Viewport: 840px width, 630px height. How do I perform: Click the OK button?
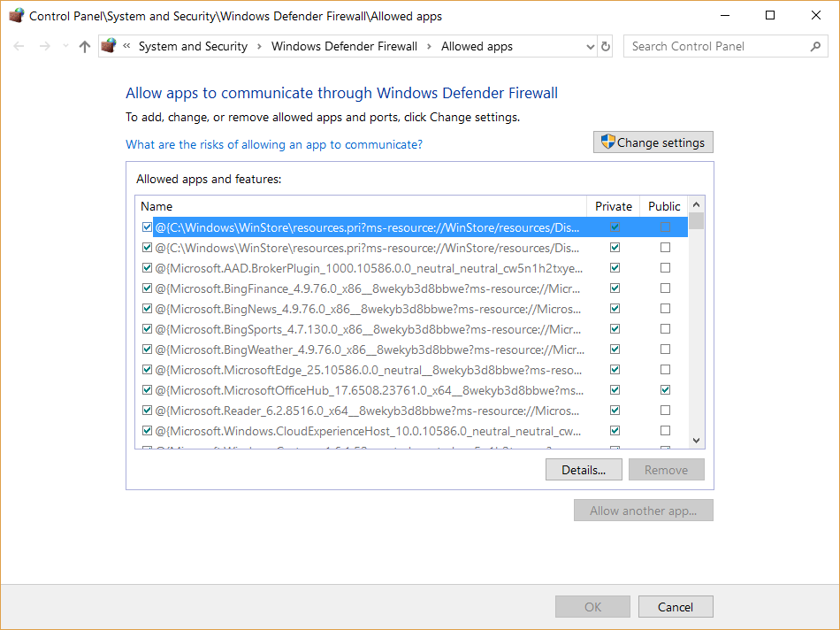[592, 607]
